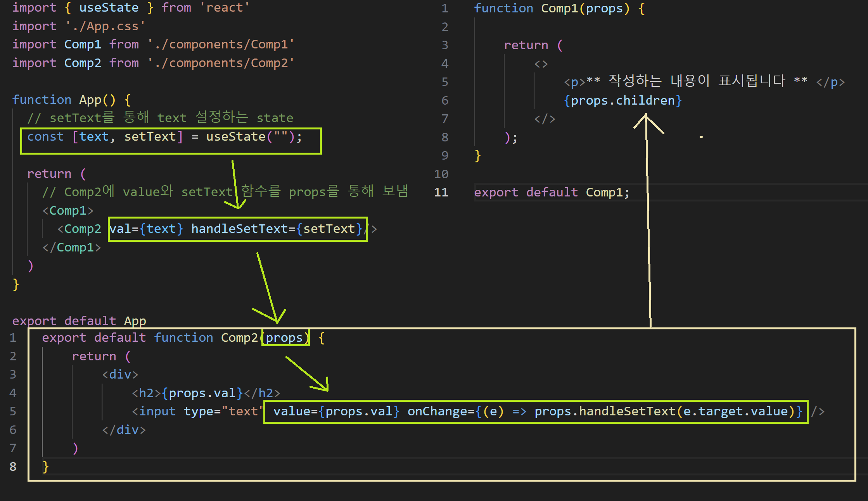Click {props.val} inside the h2 tag
Viewport: 868px width, 501px height.
[x=202, y=393]
